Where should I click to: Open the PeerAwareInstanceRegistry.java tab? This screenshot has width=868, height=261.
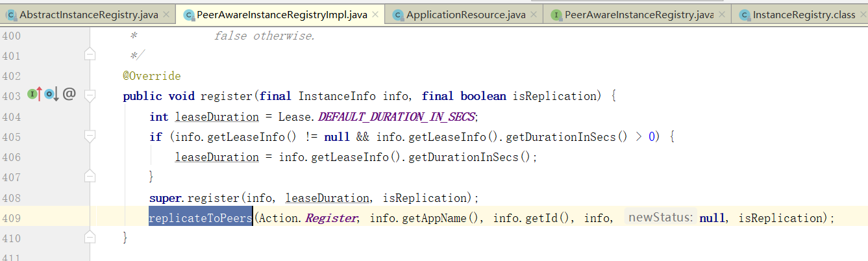[637, 14]
